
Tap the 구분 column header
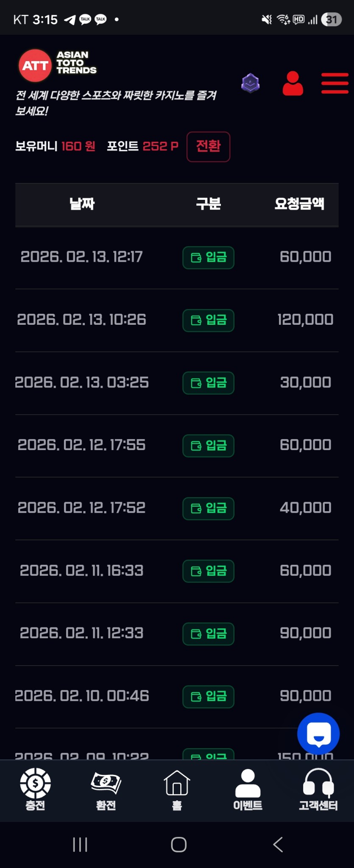208,204
